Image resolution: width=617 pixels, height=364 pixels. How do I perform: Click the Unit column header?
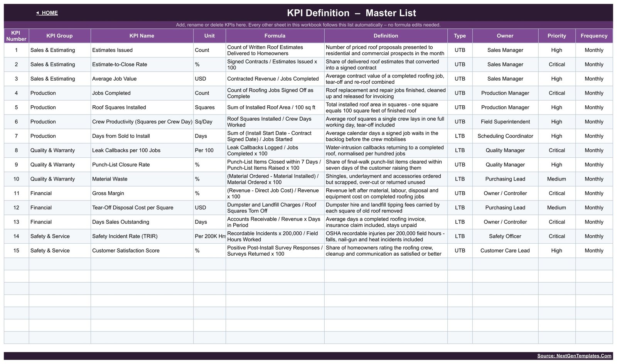pos(209,35)
